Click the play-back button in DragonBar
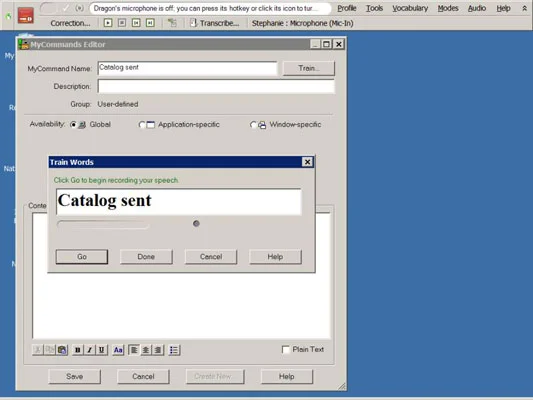Image resolution: width=533 pixels, height=400 pixels. [x=108, y=23]
